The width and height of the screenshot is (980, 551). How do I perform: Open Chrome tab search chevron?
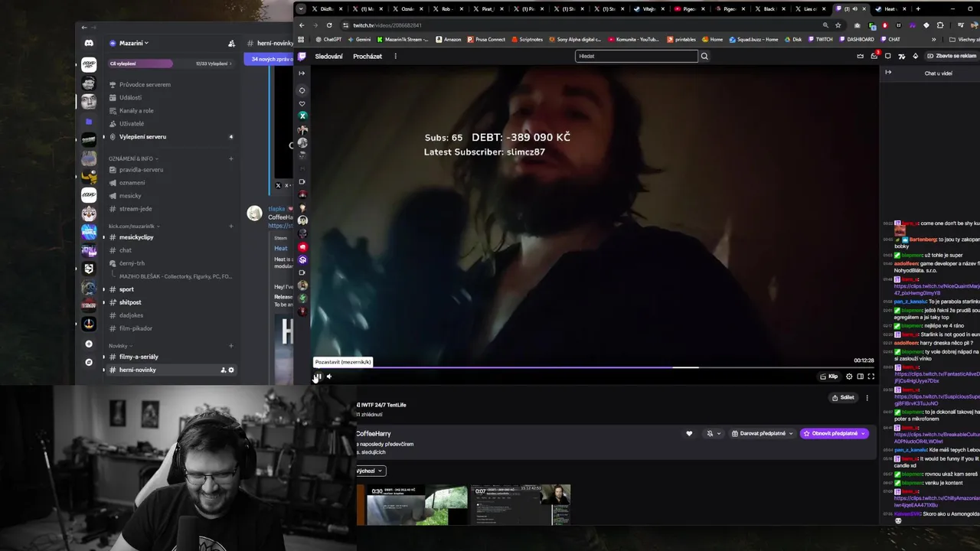(x=301, y=9)
